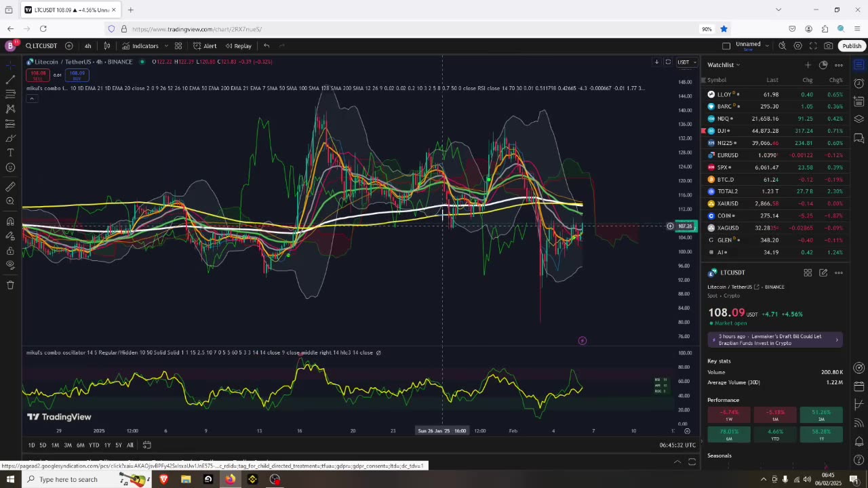
Task: Click the Windows taskbar search box
Action: click(x=87, y=479)
